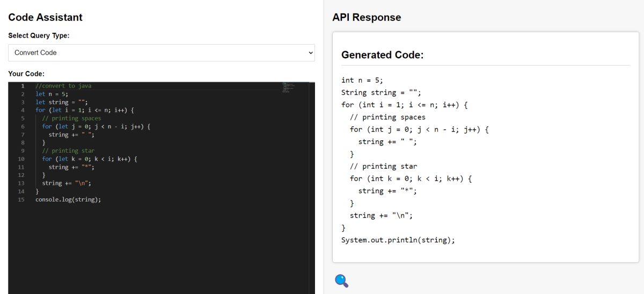Click the magnifying glass search icon
The width and height of the screenshot is (644, 294).
(341, 281)
